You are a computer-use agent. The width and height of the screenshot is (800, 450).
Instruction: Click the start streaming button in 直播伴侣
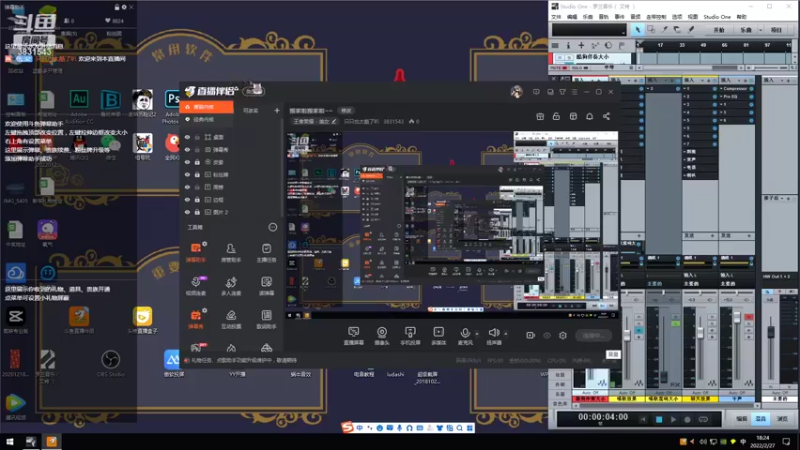(x=593, y=335)
